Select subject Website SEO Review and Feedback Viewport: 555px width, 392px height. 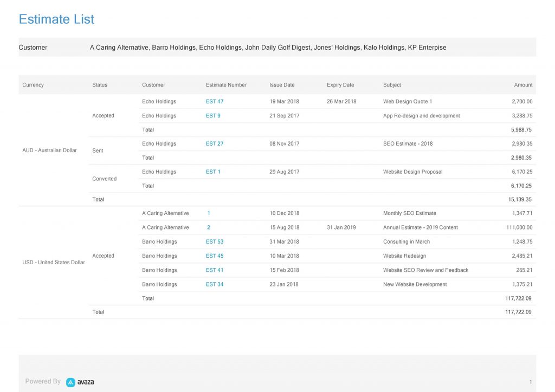coord(425,270)
